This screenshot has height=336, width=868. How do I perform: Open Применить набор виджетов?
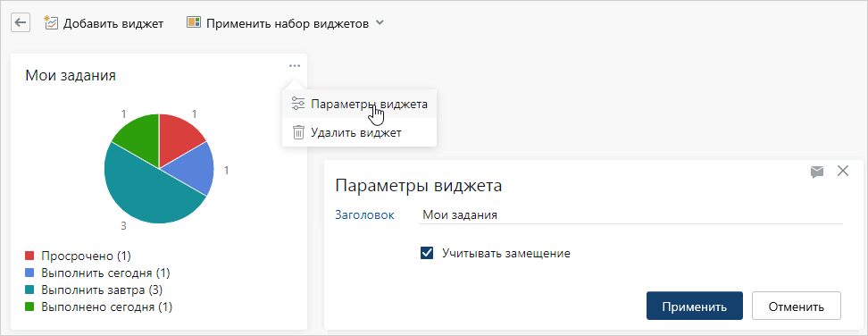[x=288, y=24]
